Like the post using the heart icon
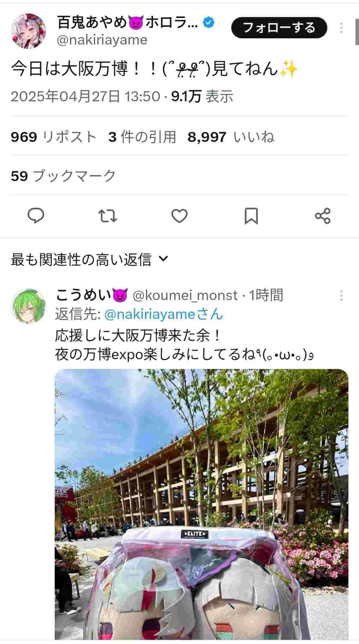Viewport: 359px width, 644px height. pyautogui.click(x=180, y=216)
